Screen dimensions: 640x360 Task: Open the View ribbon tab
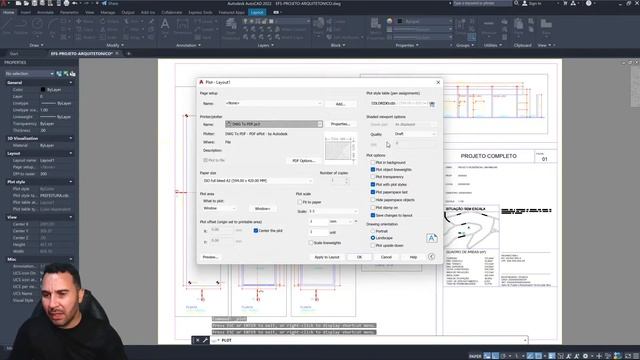coord(89,12)
